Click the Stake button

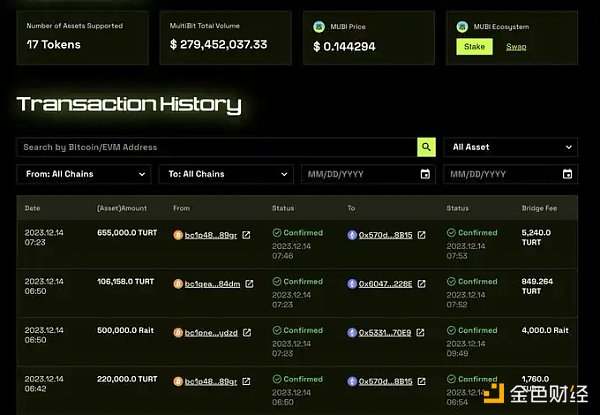point(474,47)
